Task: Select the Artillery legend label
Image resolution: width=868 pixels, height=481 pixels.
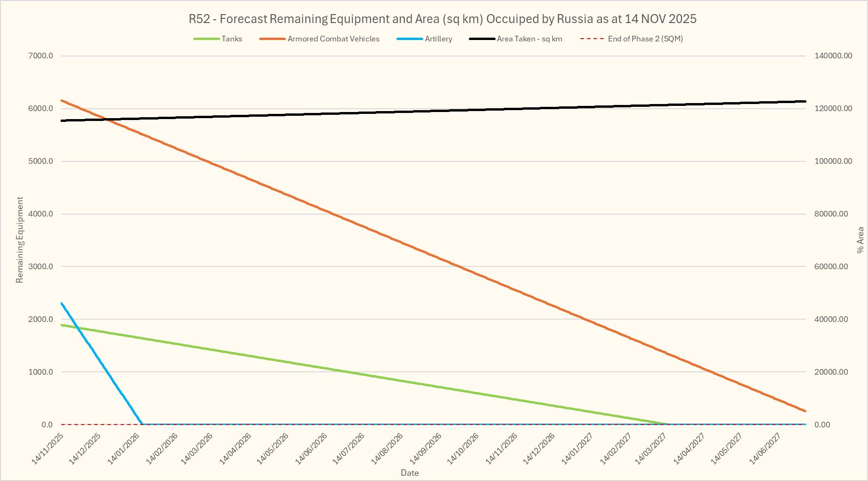Action: click(438, 39)
